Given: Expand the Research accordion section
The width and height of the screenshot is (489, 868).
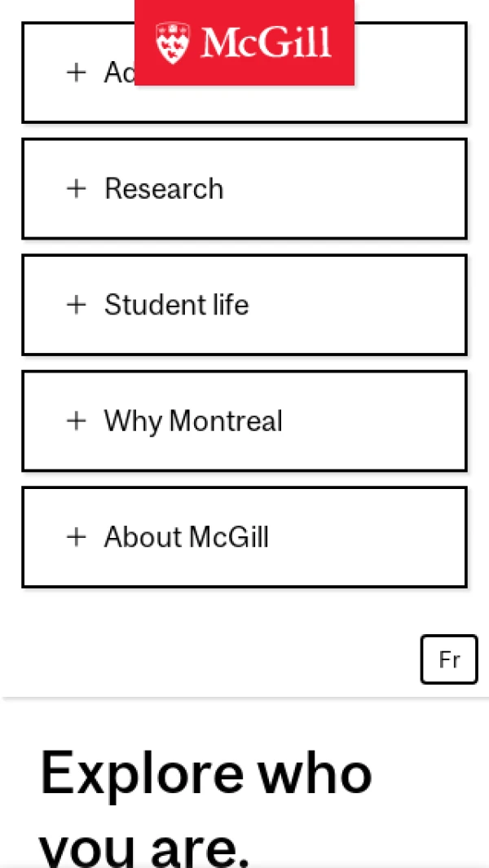Looking at the screenshot, I should (x=342, y=188).
